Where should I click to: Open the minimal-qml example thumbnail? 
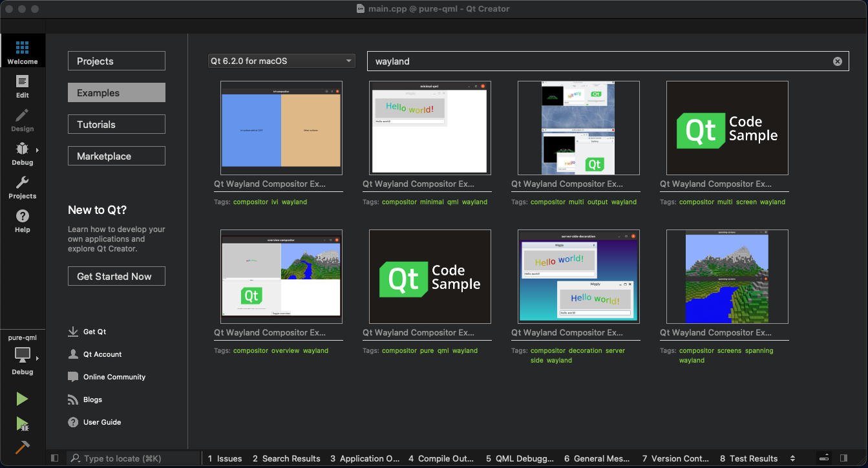pyautogui.click(x=430, y=128)
